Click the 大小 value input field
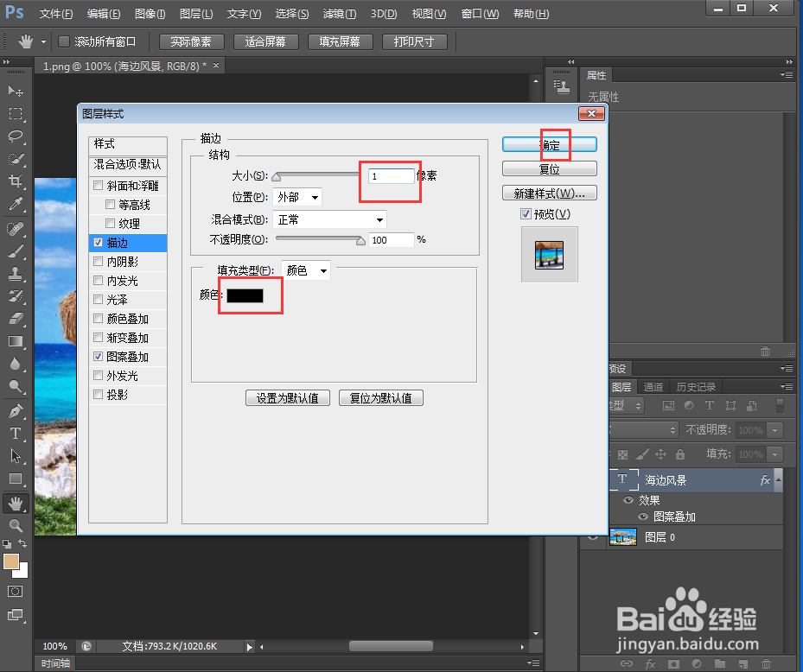 [x=390, y=175]
